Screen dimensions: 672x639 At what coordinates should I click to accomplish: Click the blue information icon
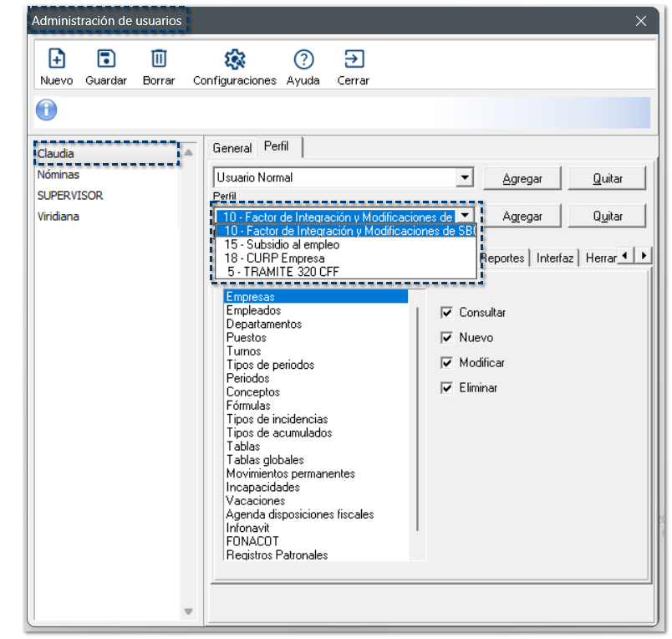click(x=47, y=110)
